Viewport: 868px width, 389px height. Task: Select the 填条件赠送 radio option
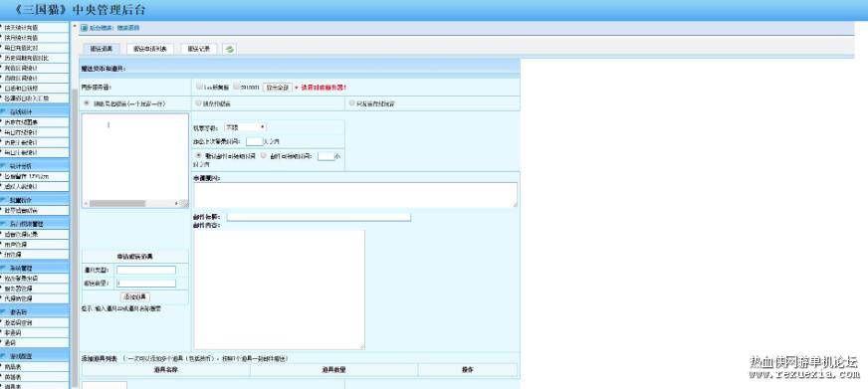coord(198,102)
